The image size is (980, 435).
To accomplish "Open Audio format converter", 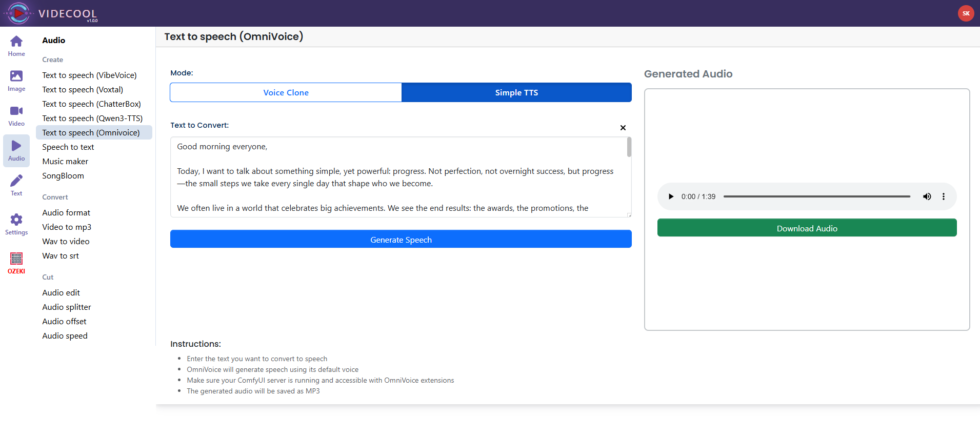I will tap(66, 212).
